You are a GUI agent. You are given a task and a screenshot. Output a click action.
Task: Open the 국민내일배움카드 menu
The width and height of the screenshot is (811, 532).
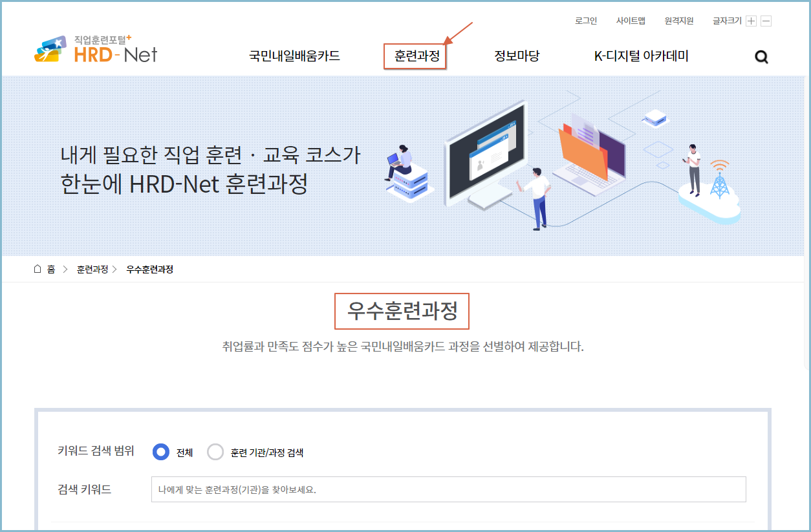[x=294, y=57]
